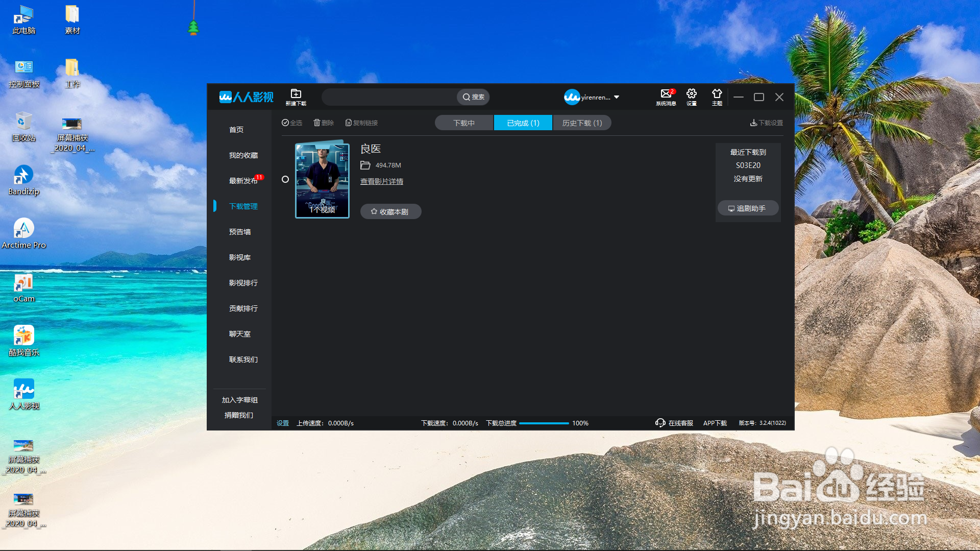Open 酷我音乐 desktop shortcut
Viewport: 980px width, 551px height.
[23, 341]
